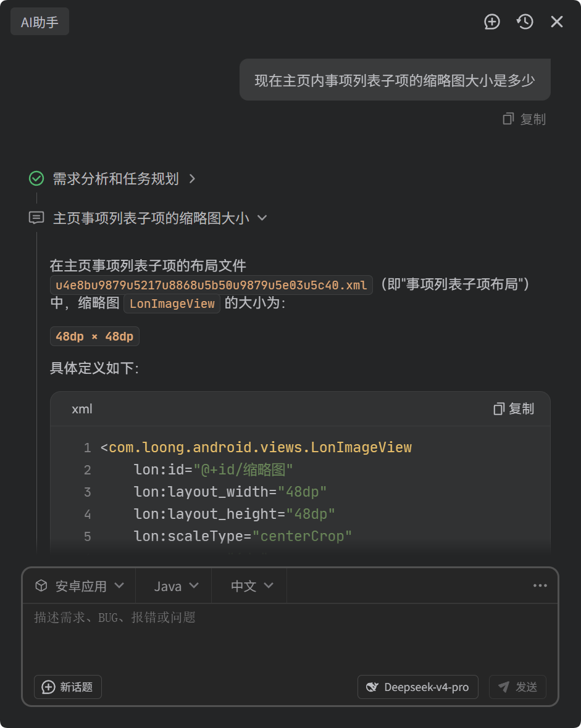Open the three-dot more options menu
Viewport: 581px width, 728px height.
(x=540, y=585)
